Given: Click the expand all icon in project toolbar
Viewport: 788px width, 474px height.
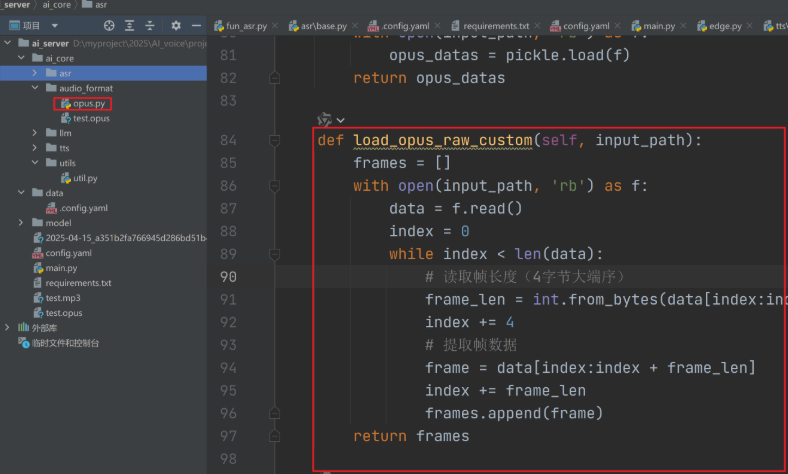Looking at the screenshot, I should coord(130,26).
